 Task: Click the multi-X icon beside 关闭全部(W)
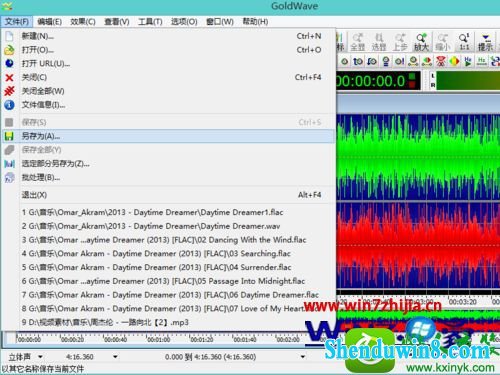9,91
